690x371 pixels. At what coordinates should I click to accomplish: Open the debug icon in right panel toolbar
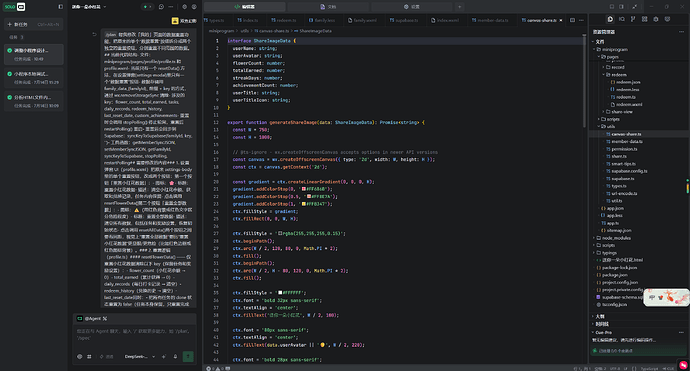(x=656, y=19)
